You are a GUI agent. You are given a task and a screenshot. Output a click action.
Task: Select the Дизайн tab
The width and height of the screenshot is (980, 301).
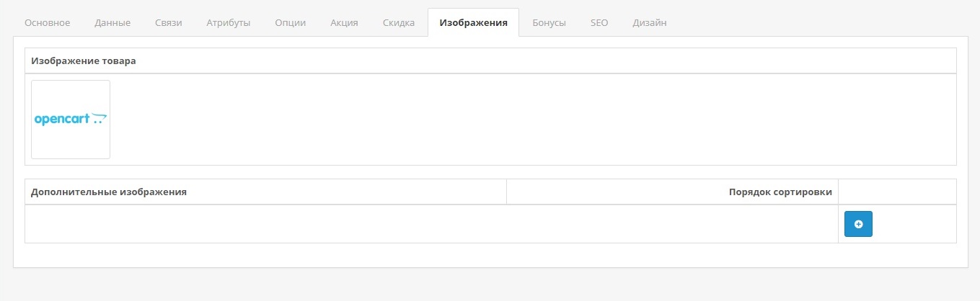(649, 22)
